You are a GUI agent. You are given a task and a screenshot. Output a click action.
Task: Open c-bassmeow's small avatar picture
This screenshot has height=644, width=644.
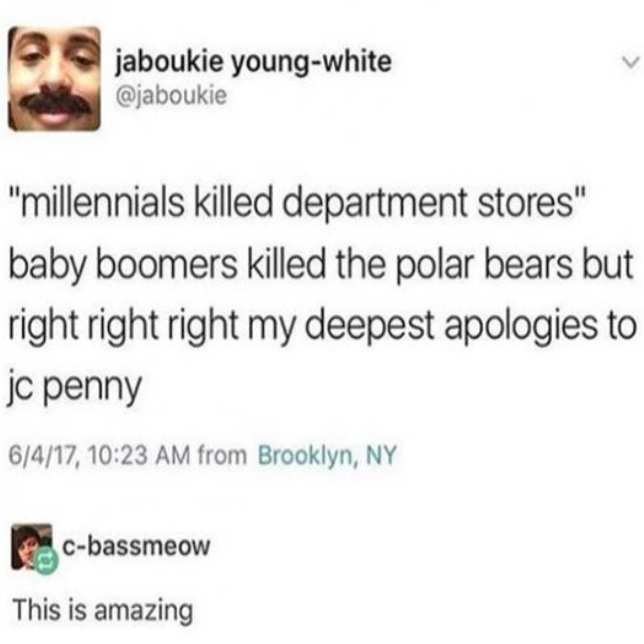pos(32,547)
